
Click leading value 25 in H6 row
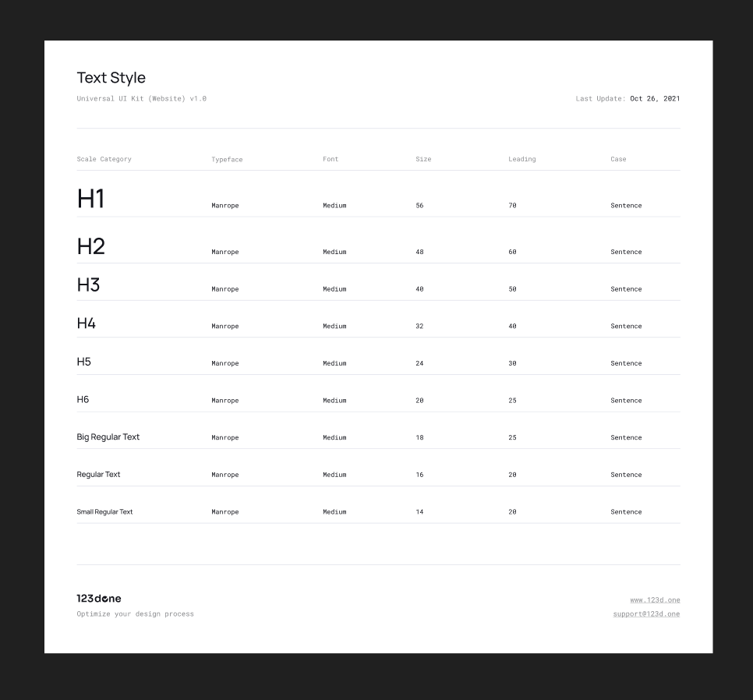[512, 401]
